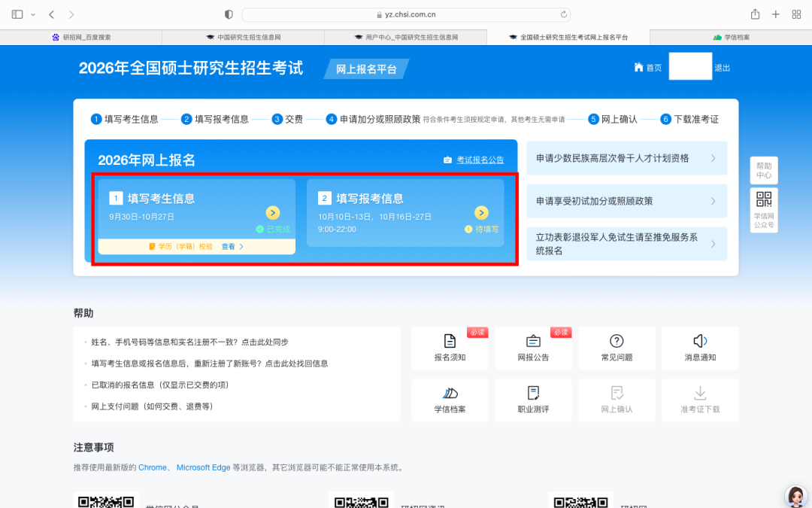Open the 学信档案 icon tile
The width and height of the screenshot is (812, 508).
[x=450, y=394]
